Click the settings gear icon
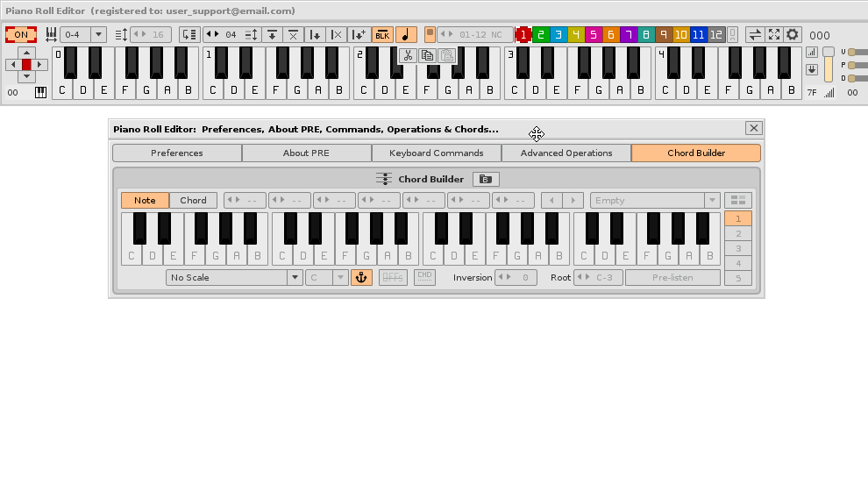The width and height of the screenshot is (868, 484). [793, 35]
